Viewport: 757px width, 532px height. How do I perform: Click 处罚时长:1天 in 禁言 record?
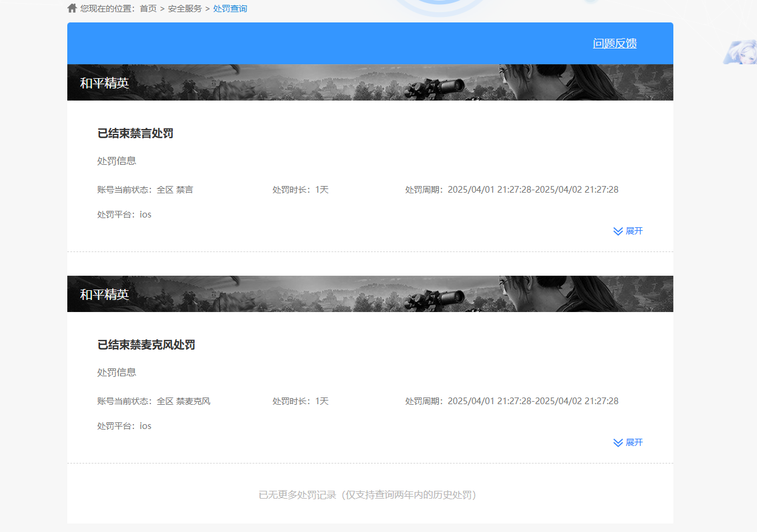[301, 190]
